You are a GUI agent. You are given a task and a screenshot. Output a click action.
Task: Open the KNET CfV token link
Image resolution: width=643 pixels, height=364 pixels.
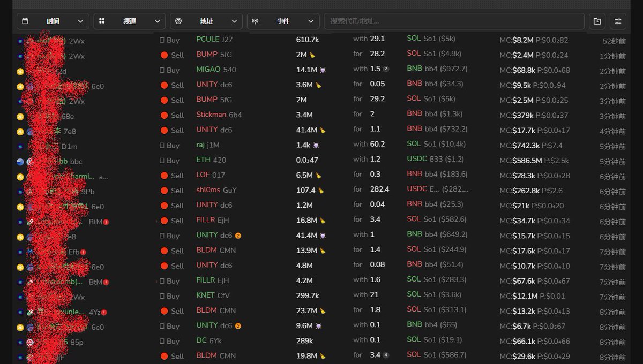coord(213,295)
